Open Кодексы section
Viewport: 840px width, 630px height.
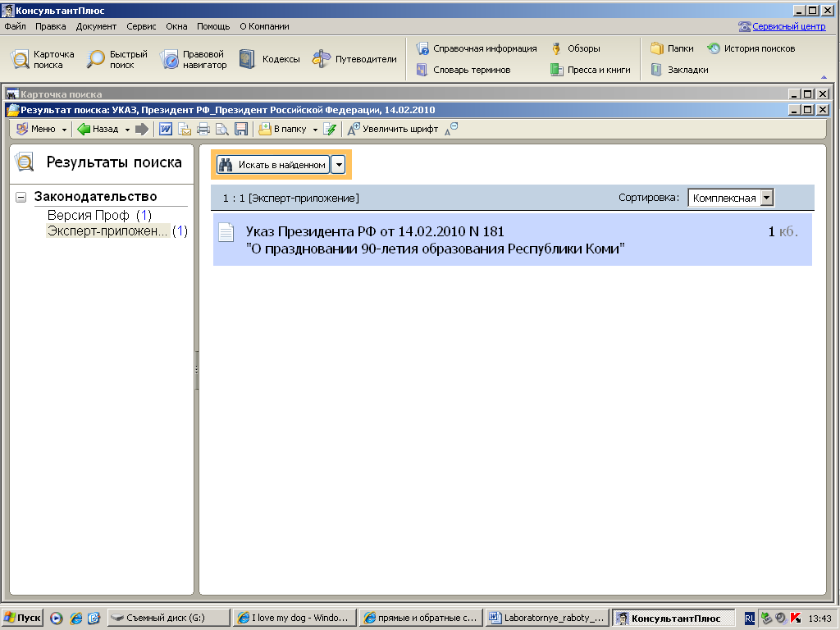pyautogui.click(x=269, y=59)
